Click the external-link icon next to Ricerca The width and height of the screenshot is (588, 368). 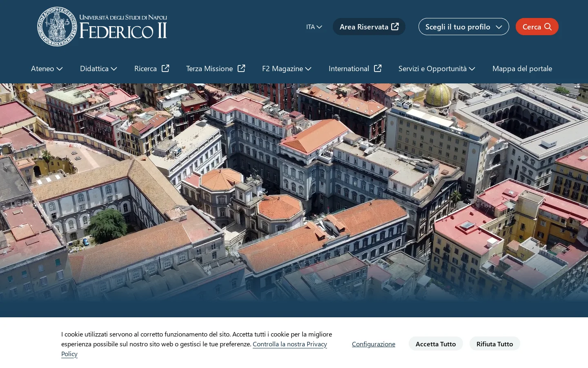click(165, 68)
